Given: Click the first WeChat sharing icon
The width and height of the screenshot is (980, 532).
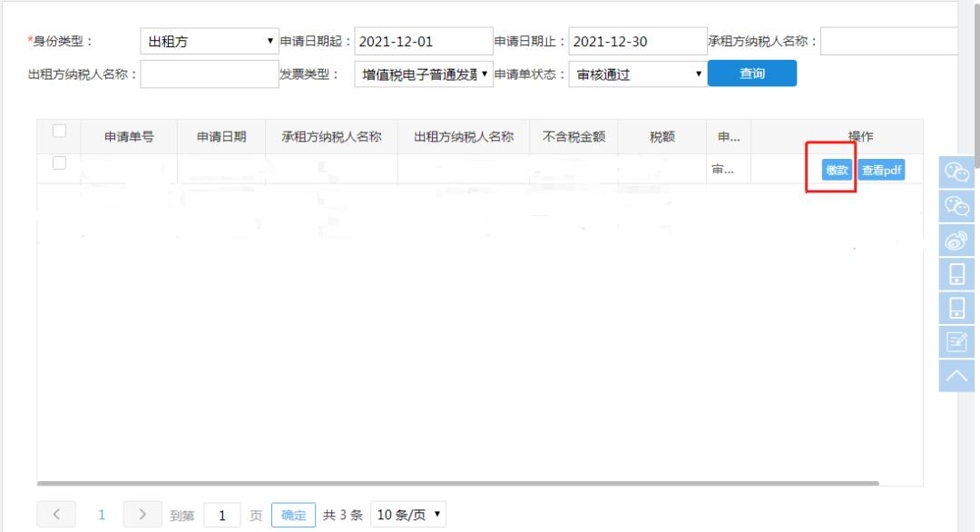Looking at the screenshot, I should pyautogui.click(x=957, y=172).
